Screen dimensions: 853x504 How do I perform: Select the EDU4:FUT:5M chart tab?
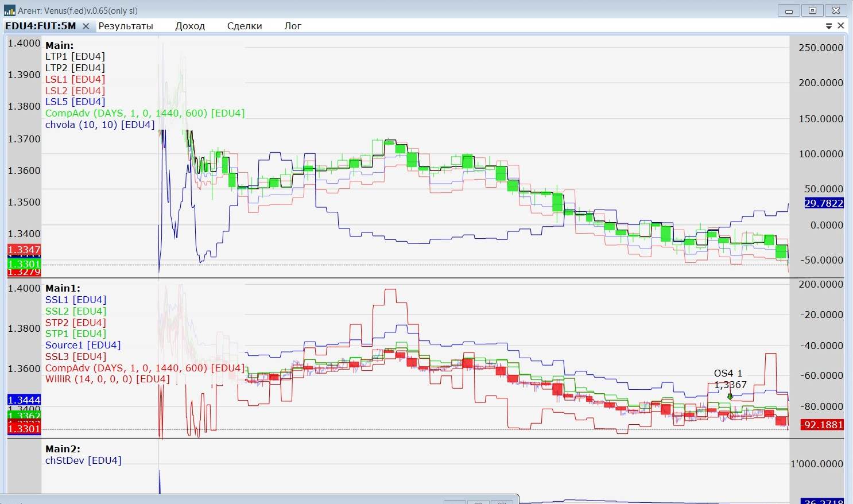[40, 26]
